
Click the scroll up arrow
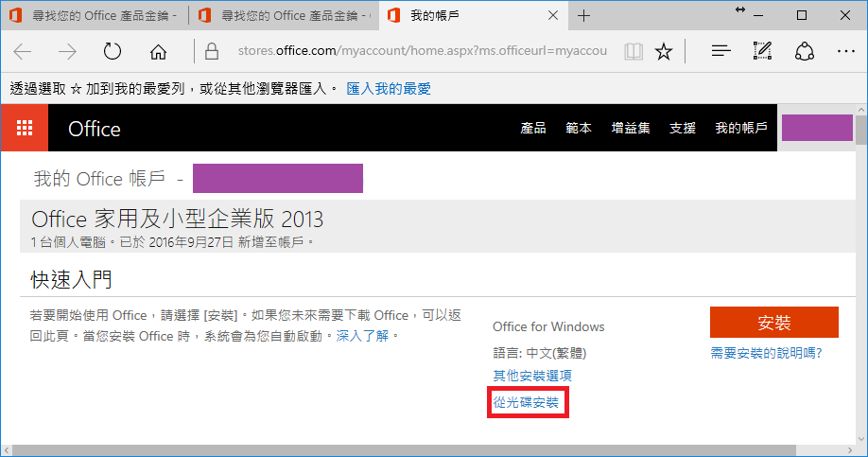click(860, 110)
